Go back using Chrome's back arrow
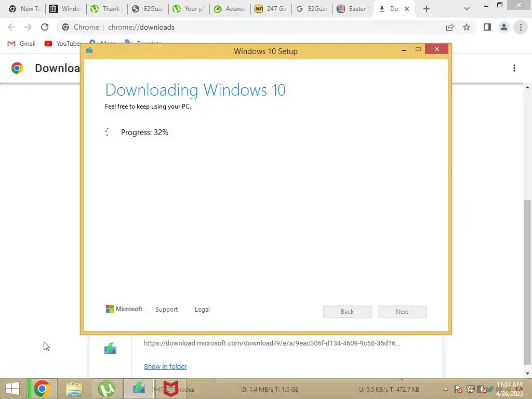 coord(11,27)
